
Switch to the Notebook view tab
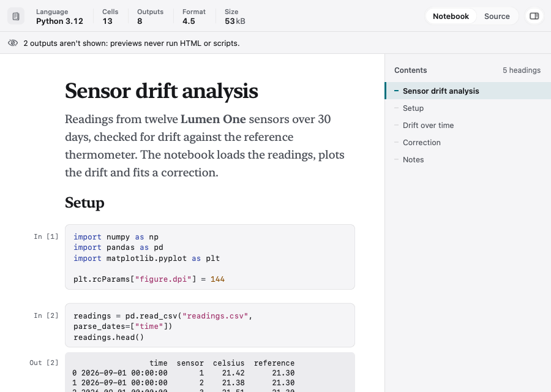tap(451, 16)
